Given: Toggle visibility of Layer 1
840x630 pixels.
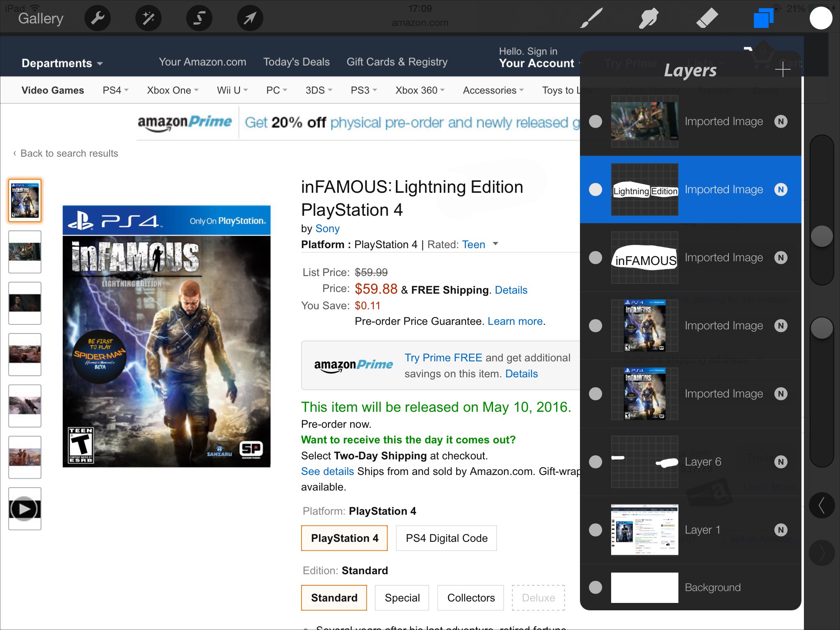Looking at the screenshot, I should point(596,530).
